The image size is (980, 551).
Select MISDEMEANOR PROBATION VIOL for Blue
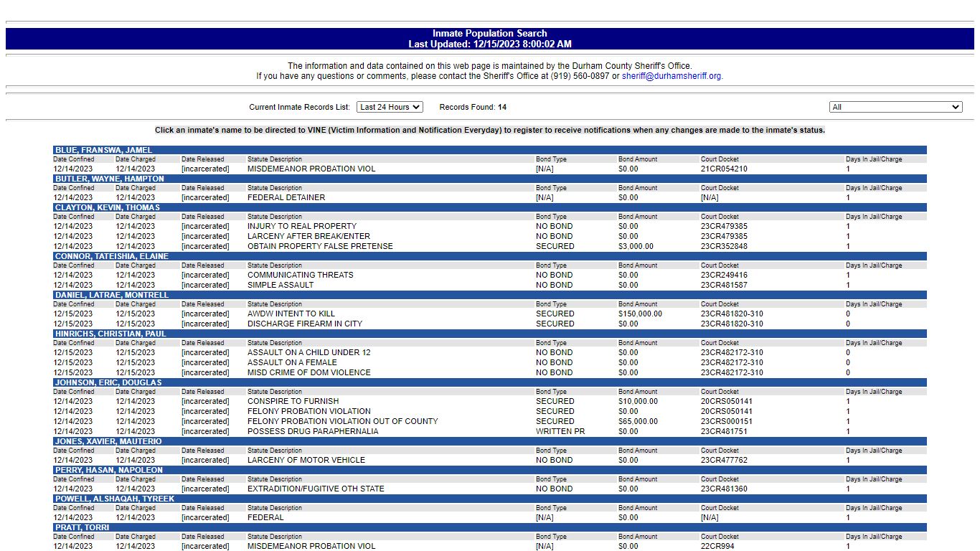311,169
